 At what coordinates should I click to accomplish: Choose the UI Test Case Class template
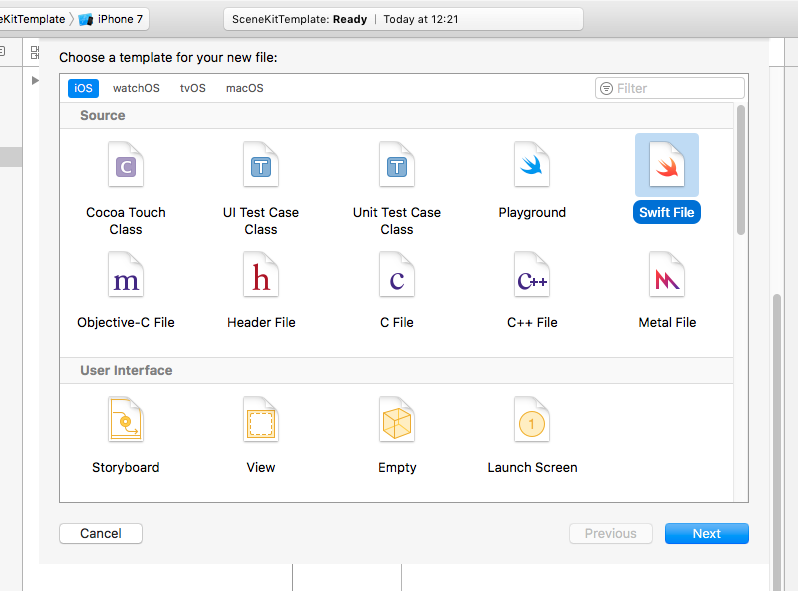(x=261, y=164)
